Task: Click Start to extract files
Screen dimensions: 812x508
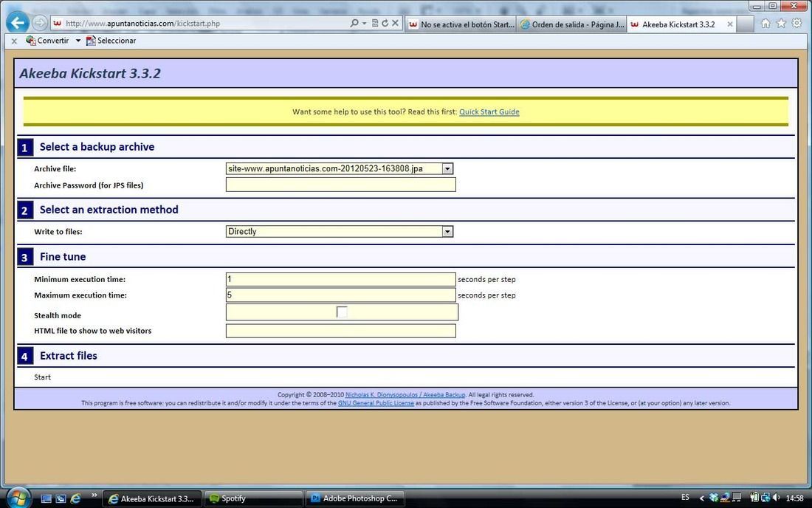Action: point(43,377)
